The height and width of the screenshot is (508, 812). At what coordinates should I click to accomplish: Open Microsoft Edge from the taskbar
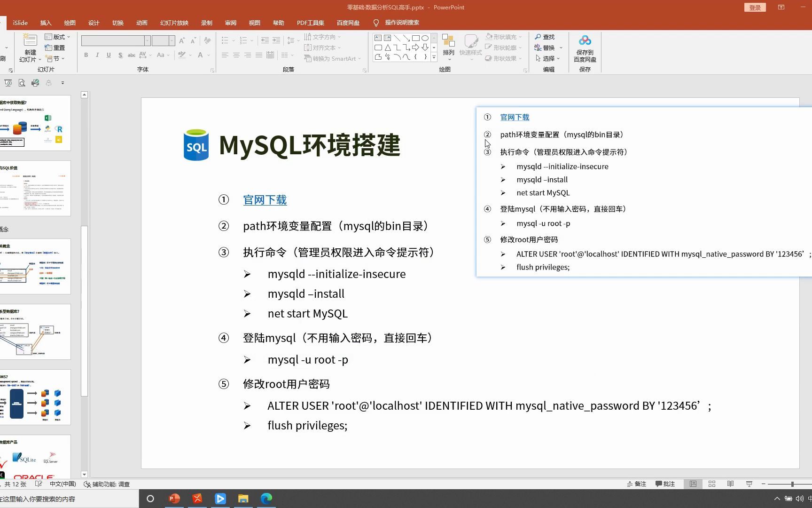click(266, 499)
